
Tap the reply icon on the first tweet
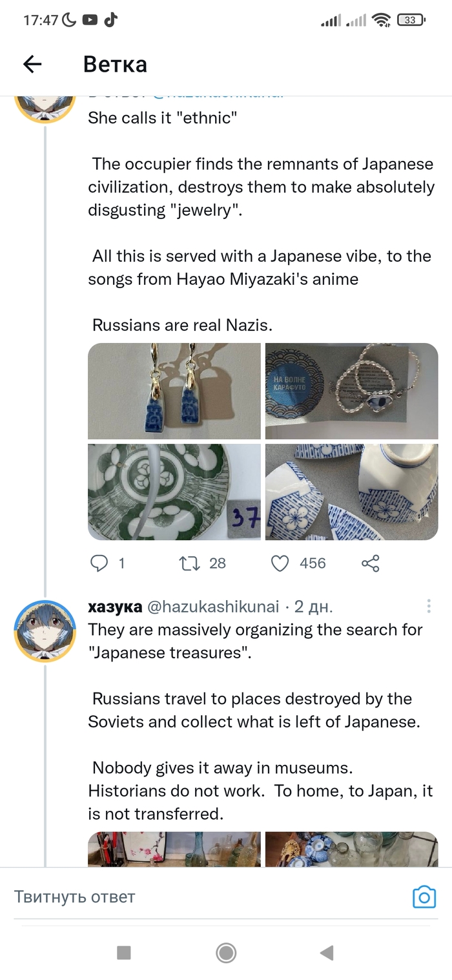(99, 563)
